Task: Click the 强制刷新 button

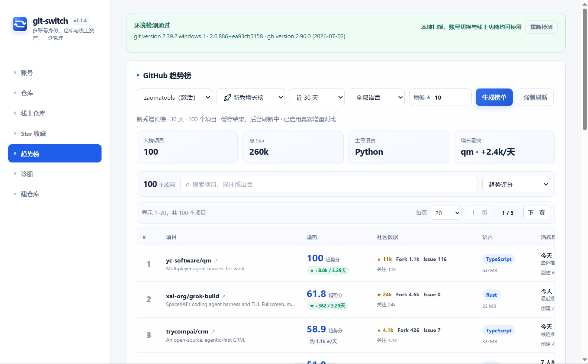Action: (x=535, y=97)
